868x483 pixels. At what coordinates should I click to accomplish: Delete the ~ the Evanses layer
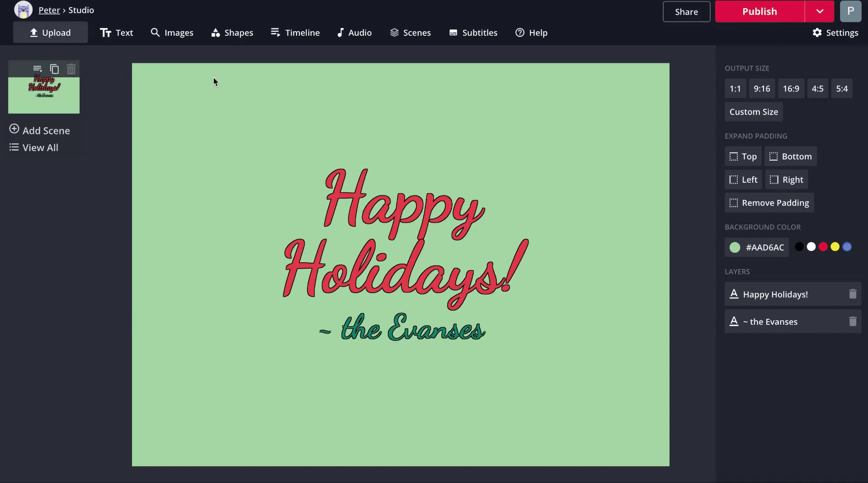click(x=852, y=322)
